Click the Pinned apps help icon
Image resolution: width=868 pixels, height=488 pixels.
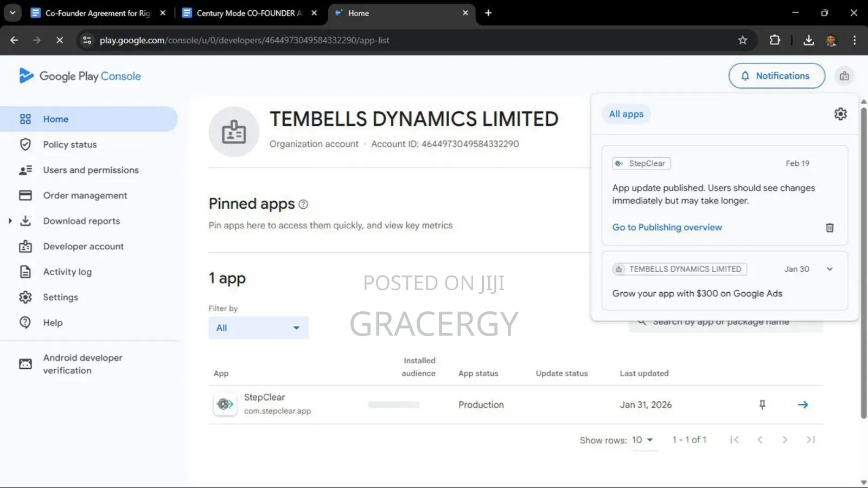[x=303, y=204]
